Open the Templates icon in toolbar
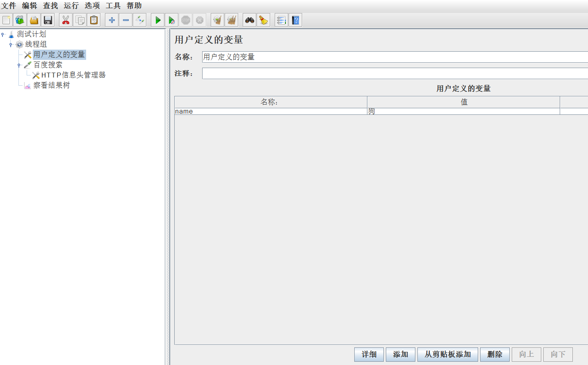The image size is (588, 365). pyautogui.click(x=20, y=20)
